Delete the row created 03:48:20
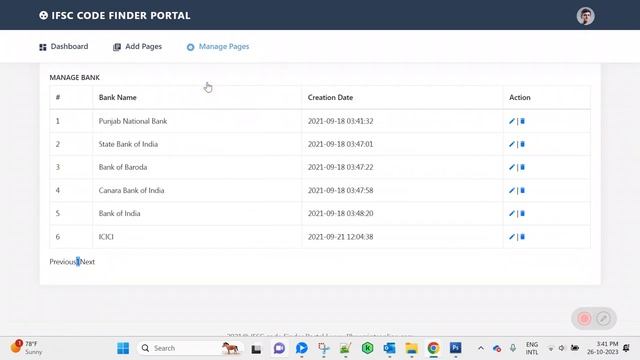This screenshot has width=640, height=360. pyautogui.click(x=522, y=213)
